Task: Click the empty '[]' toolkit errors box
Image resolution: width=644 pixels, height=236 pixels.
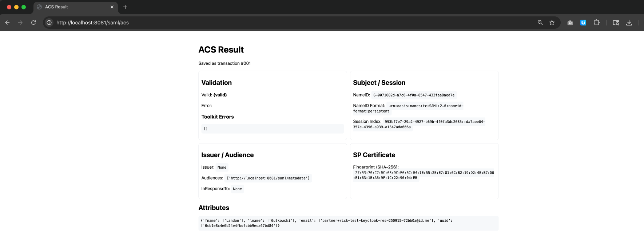Action: pos(273,129)
